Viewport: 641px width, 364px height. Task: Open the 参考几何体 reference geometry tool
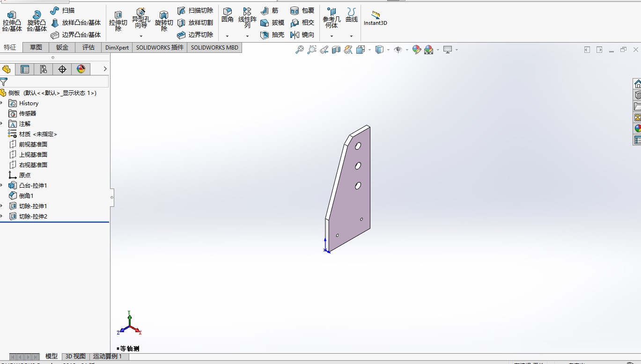click(x=332, y=18)
